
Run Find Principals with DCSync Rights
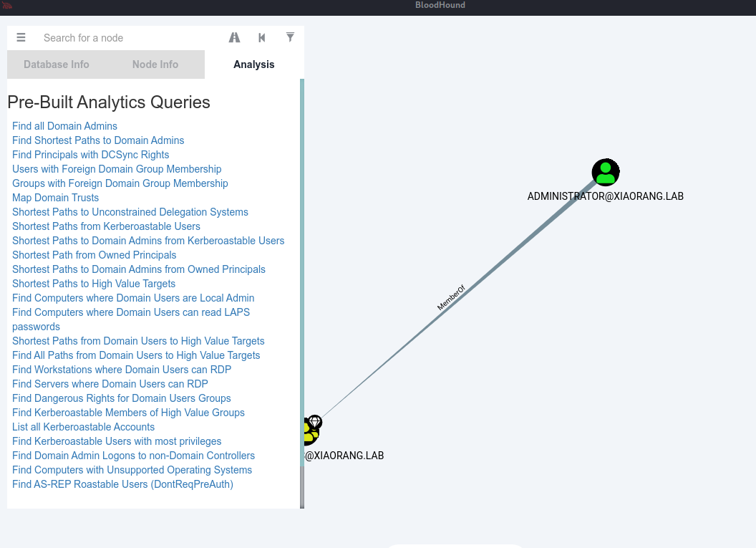click(91, 155)
